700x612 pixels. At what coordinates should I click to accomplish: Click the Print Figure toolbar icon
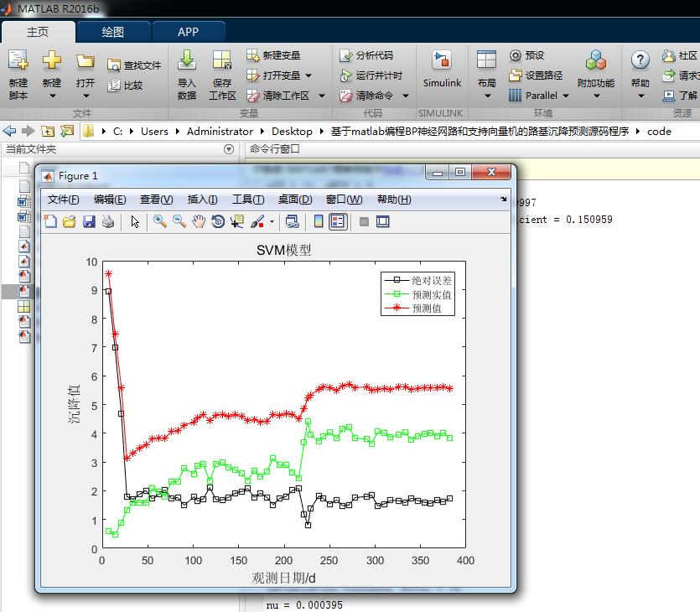coord(108,221)
